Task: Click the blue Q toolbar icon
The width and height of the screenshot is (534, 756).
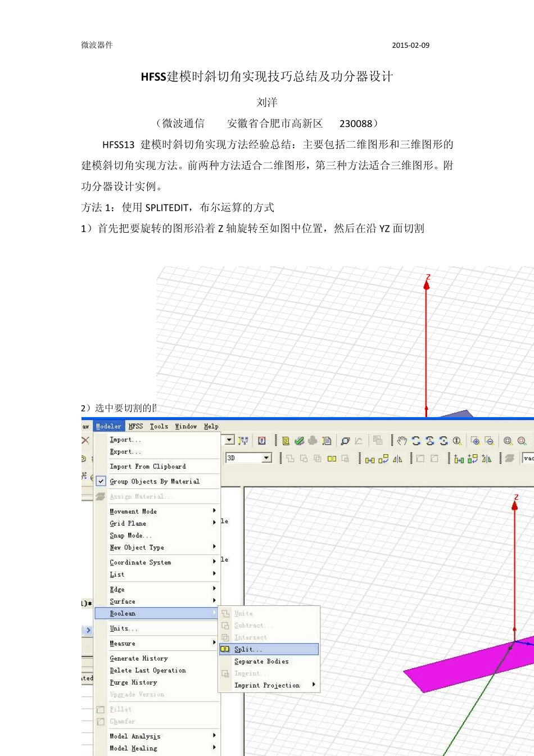Action: [261, 441]
